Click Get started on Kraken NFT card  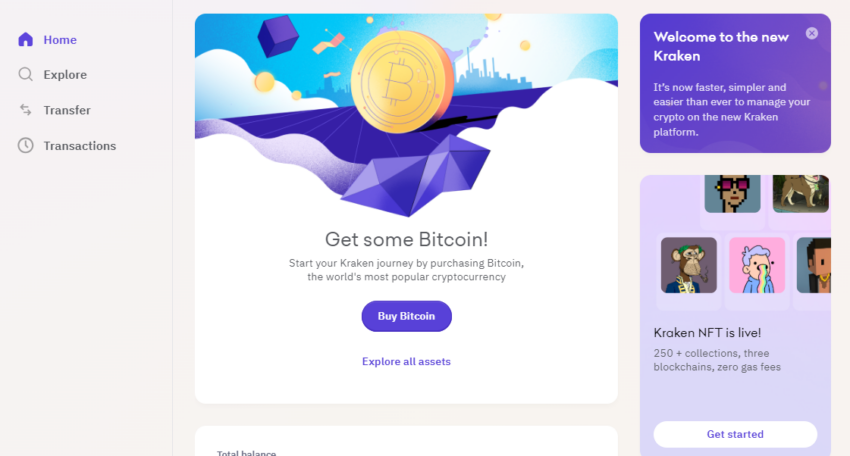point(735,434)
